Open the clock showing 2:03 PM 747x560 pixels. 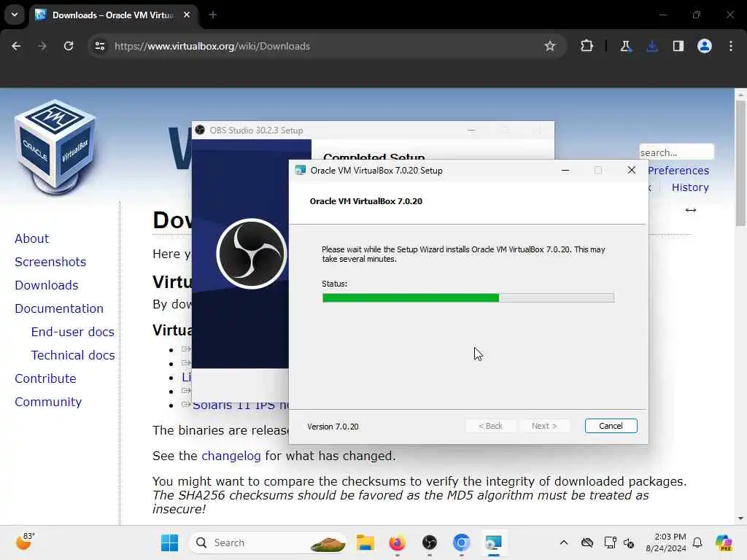666,542
